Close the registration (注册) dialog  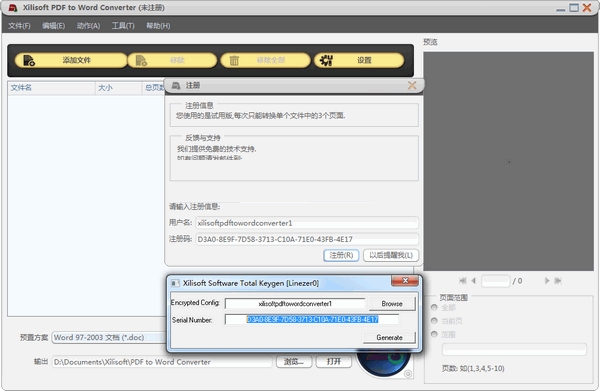click(x=412, y=85)
